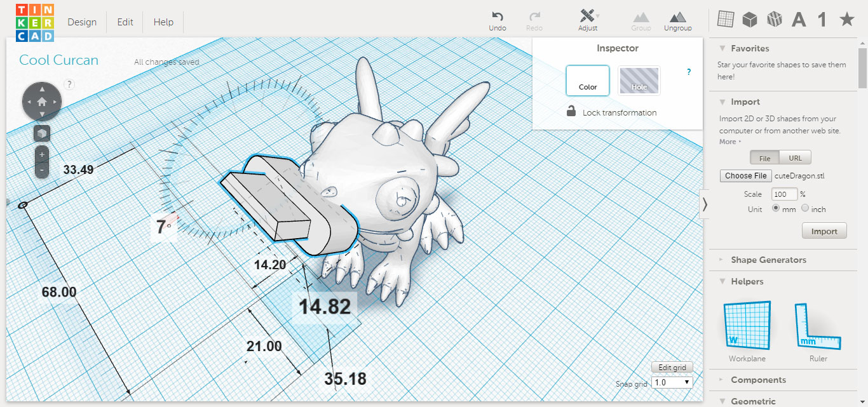Click the Import button

[x=824, y=231]
